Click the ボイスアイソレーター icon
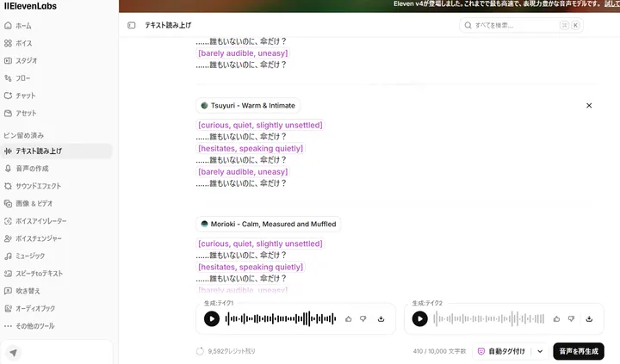 8,221
